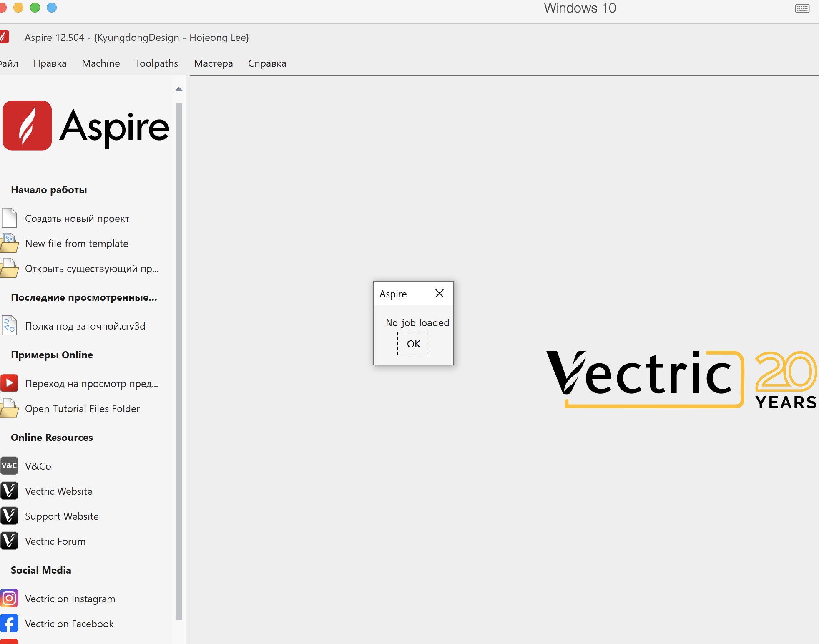The image size is (819, 644).
Task: Click the Facebook icon
Action: click(9, 624)
